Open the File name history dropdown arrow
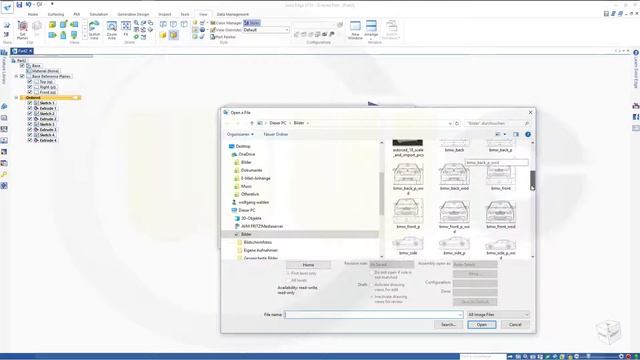The height and width of the screenshot is (360, 640). click(x=460, y=315)
